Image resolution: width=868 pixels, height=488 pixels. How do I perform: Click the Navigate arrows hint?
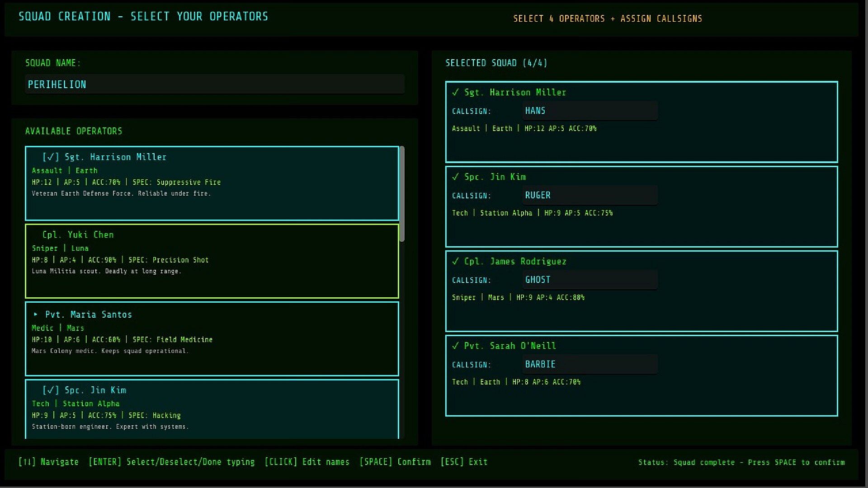click(x=48, y=462)
